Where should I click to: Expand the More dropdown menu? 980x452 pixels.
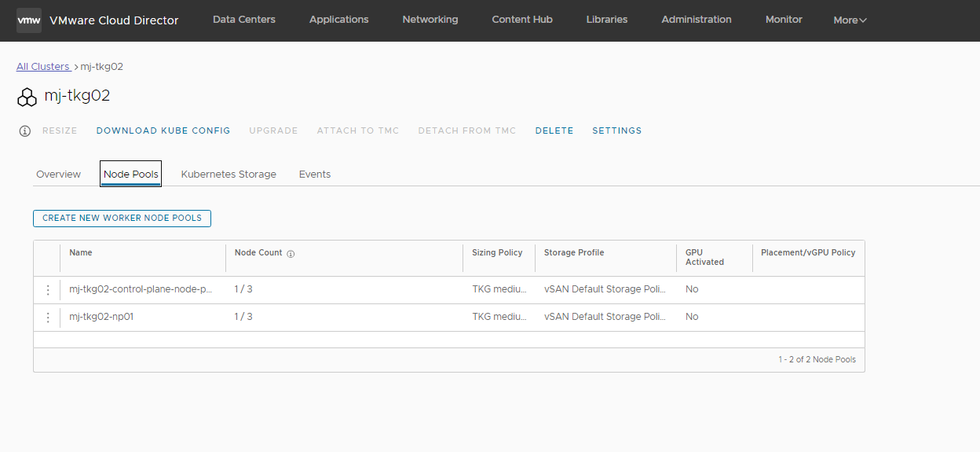pos(850,20)
